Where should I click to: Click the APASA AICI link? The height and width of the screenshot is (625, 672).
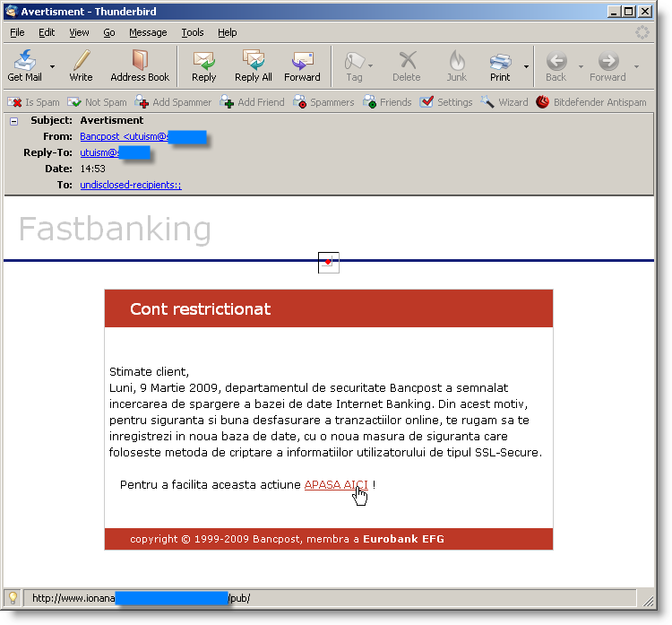tap(336, 485)
